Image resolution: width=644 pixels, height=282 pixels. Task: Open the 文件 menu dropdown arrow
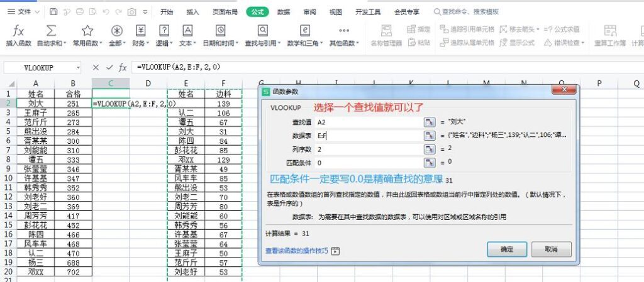37,12
